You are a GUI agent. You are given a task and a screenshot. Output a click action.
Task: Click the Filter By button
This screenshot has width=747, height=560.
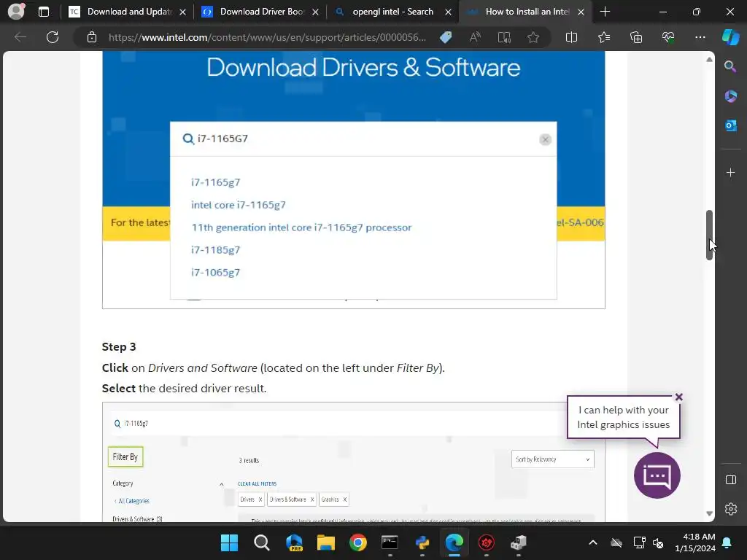coord(125,457)
